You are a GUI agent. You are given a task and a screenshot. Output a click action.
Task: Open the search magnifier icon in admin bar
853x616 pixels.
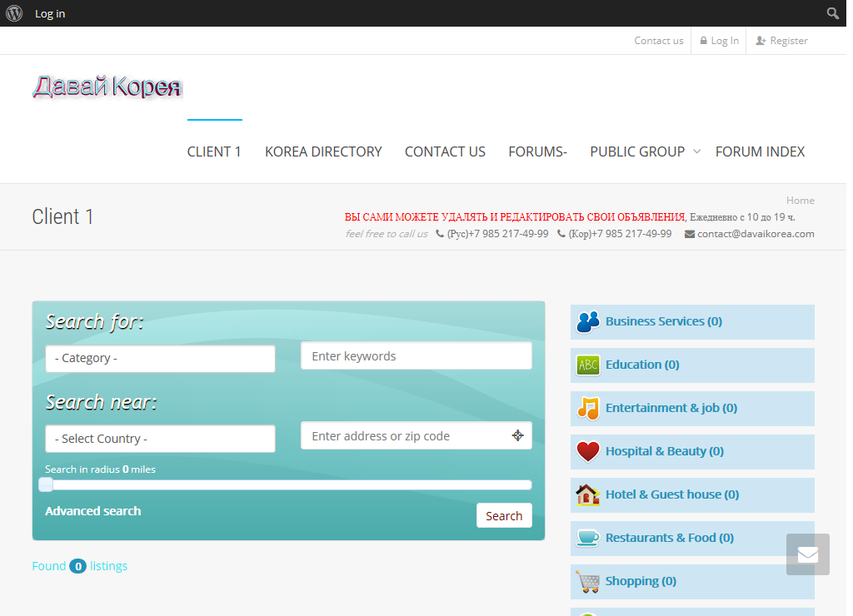click(832, 13)
